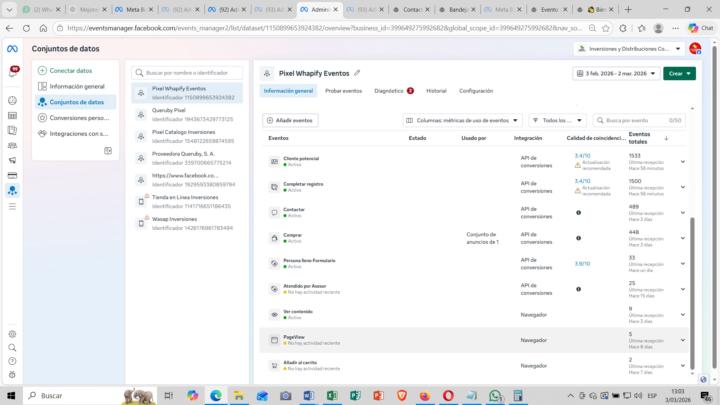Click the pencil icon beside Pixel Whapify Eventos
The image size is (720, 405).
tap(357, 73)
